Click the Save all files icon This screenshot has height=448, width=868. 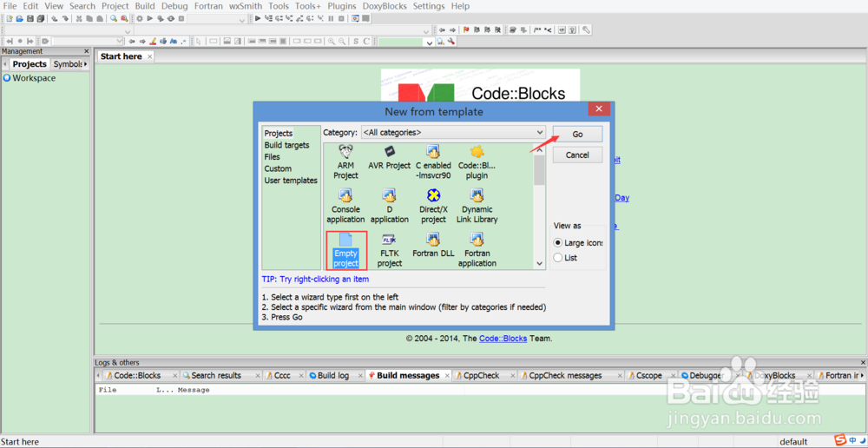tap(41, 18)
